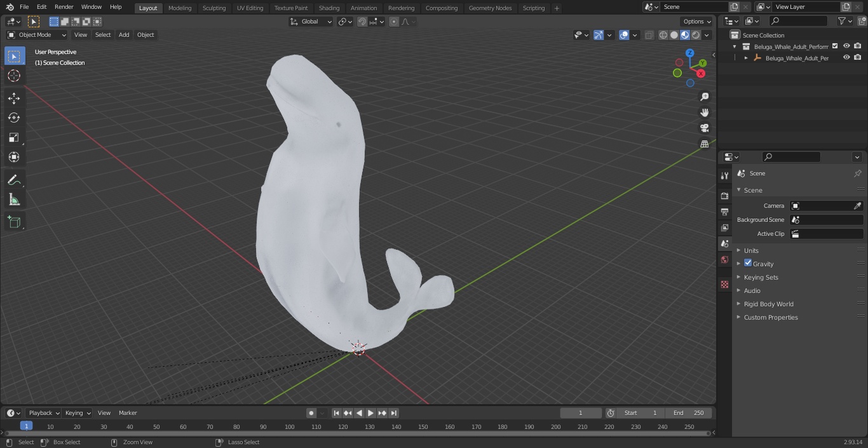This screenshot has width=868, height=448.
Task: Click the zoom magnifier viewport icon
Action: tap(704, 97)
